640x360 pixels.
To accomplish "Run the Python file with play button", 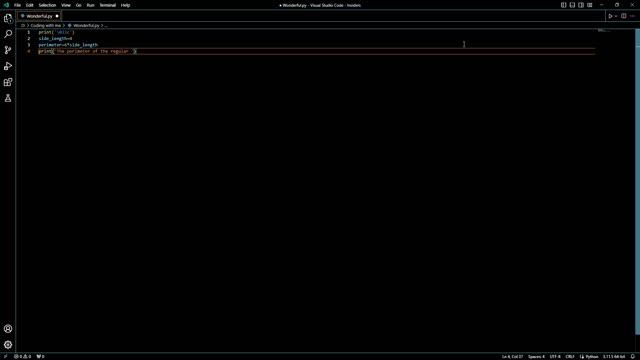I will 610,16.
